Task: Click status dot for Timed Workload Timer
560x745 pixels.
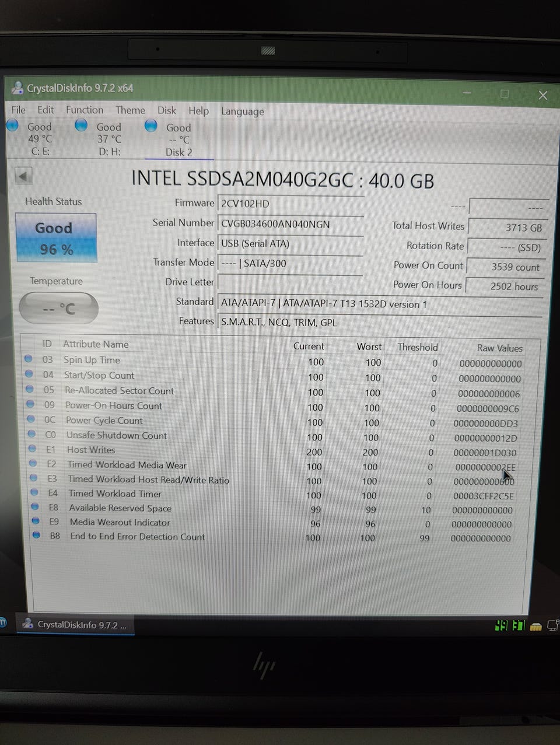Action: tap(34, 492)
